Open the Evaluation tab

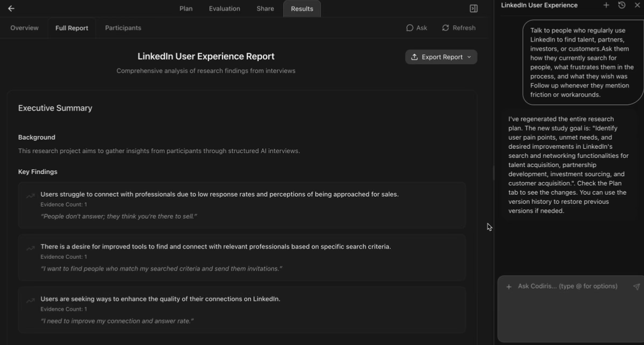tap(224, 9)
